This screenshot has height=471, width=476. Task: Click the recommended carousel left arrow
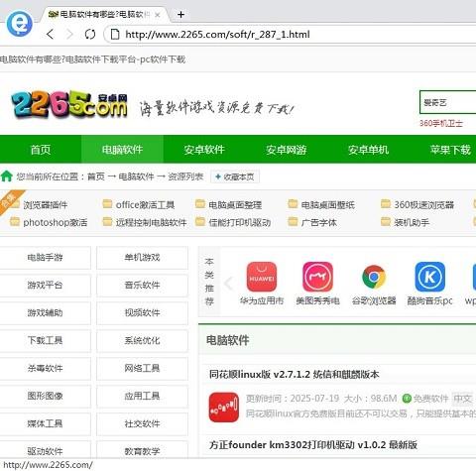228,284
